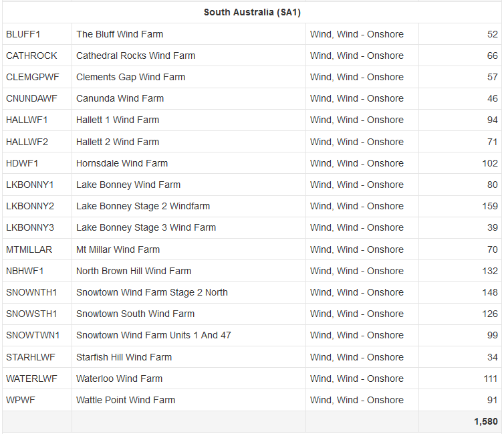Click The Bluff Wind Farm name
Viewport: 504px width, 434px height.
click(x=120, y=34)
